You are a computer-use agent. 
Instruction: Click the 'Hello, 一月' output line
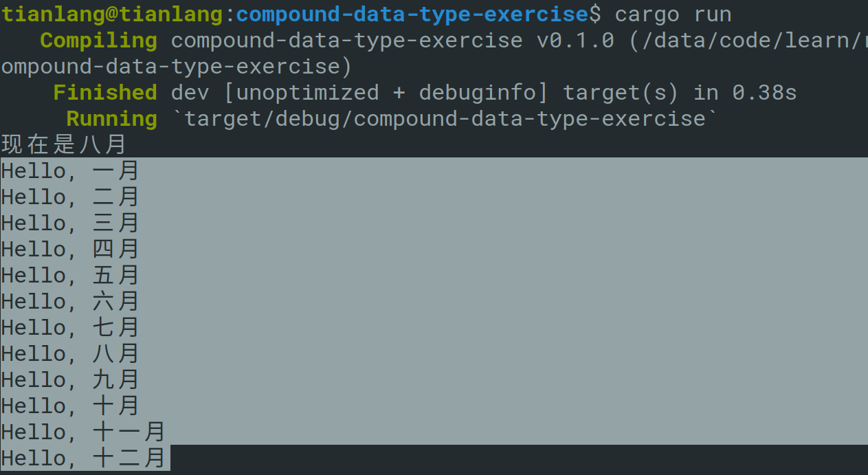click(x=70, y=170)
